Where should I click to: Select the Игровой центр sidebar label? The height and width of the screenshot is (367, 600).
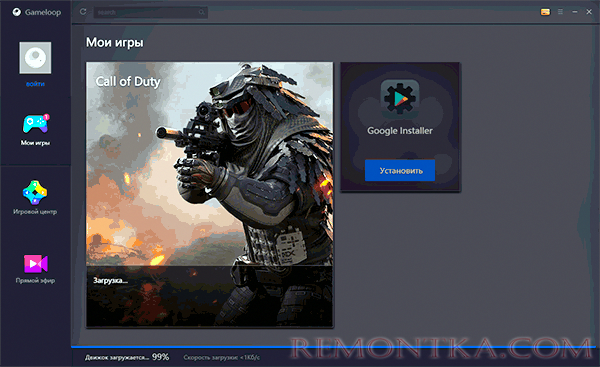click(x=35, y=212)
